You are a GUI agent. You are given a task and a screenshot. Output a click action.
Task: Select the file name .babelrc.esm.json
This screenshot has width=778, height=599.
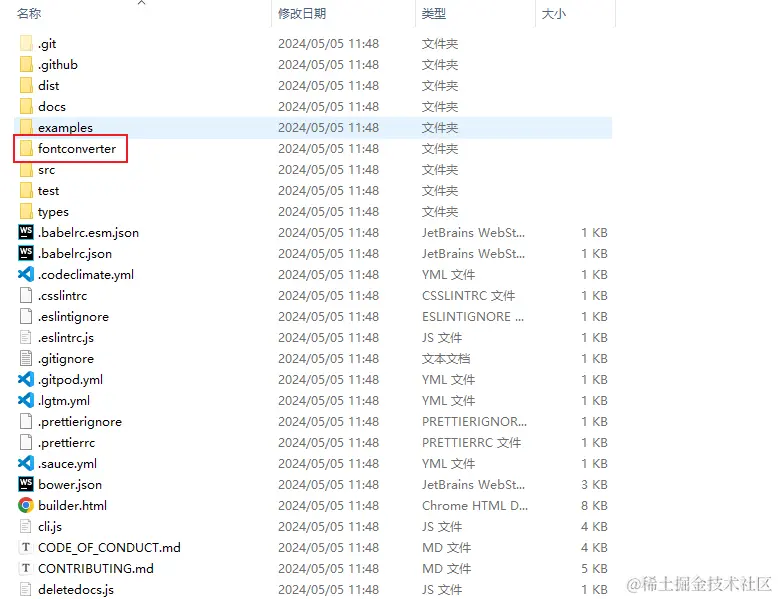point(88,232)
